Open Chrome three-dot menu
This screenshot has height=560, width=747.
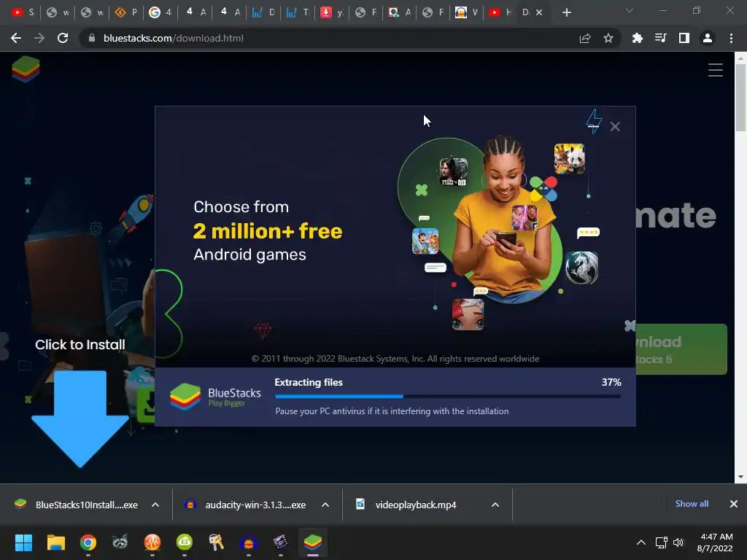click(x=731, y=38)
